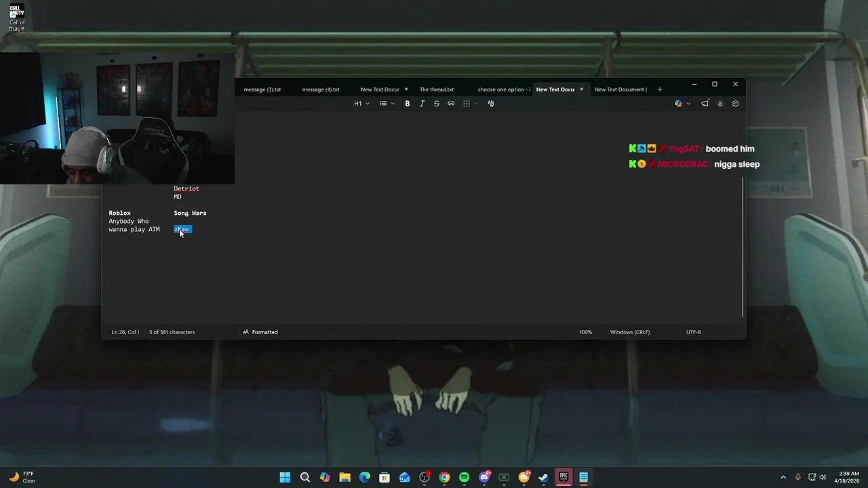
Task: Open the account profile icon in Notepad
Action: pyautogui.click(x=720, y=104)
